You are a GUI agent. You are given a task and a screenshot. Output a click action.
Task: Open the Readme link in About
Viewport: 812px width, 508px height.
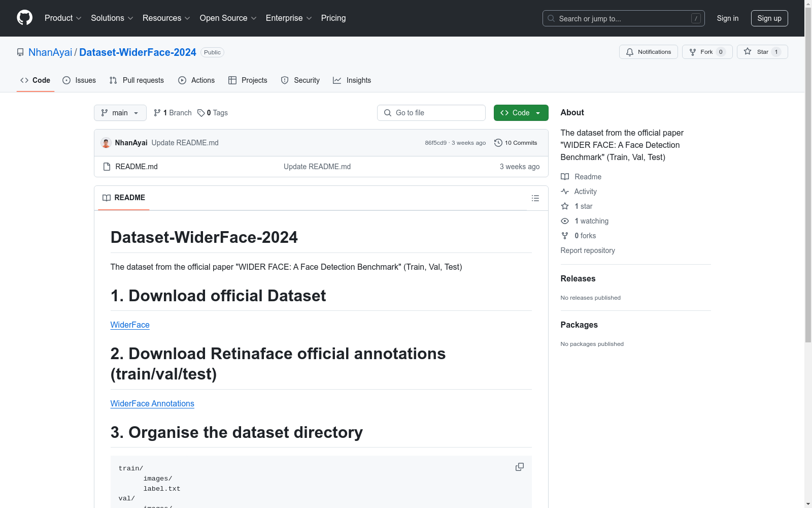click(x=581, y=177)
